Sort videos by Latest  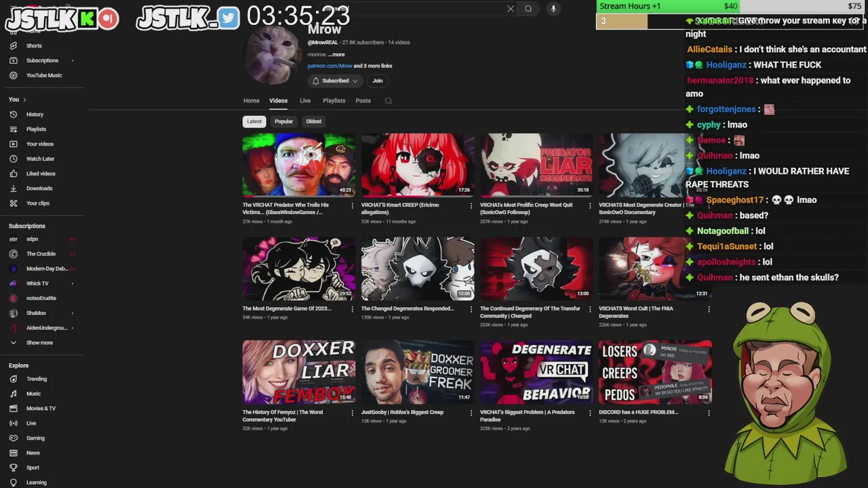(254, 121)
